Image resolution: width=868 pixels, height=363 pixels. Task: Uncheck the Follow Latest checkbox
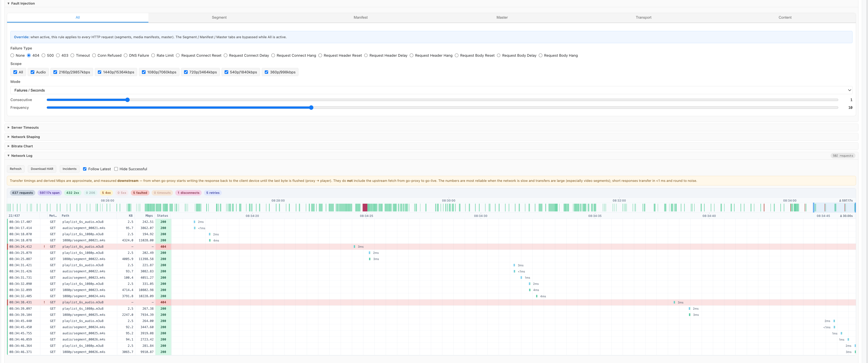coord(85,169)
